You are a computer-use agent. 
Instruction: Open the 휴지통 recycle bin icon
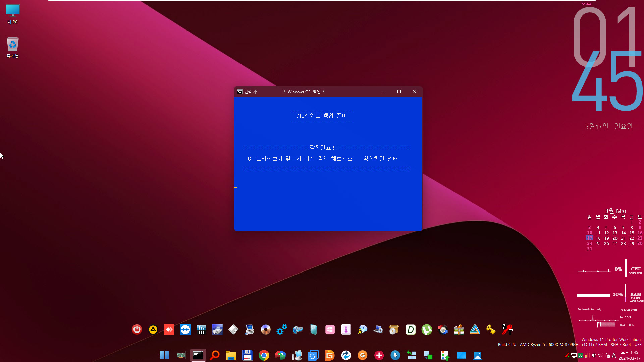coord(13,47)
